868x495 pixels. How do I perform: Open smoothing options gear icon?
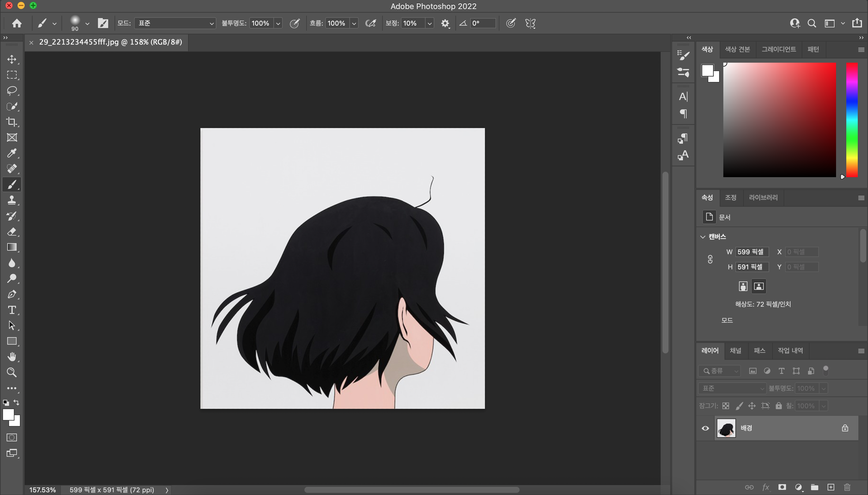click(445, 23)
